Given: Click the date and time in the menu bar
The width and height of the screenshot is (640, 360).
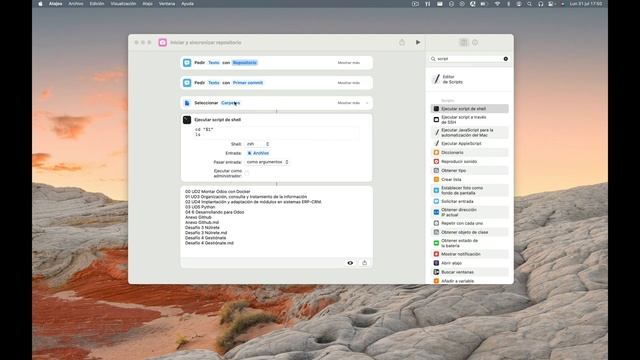Looking at the screenshot, I should (586, 4).
